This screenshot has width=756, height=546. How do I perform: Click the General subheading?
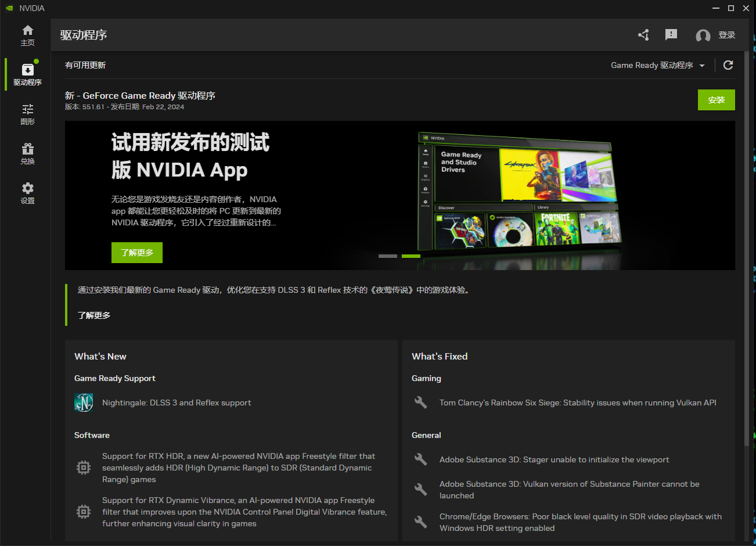(x=426, y=435)
